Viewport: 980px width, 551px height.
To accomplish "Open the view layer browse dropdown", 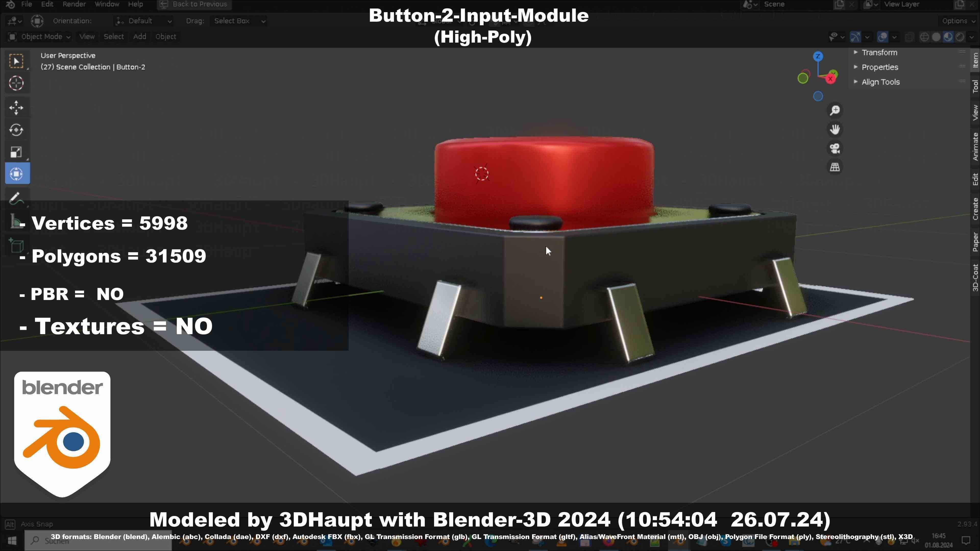I will coord(871,4).
